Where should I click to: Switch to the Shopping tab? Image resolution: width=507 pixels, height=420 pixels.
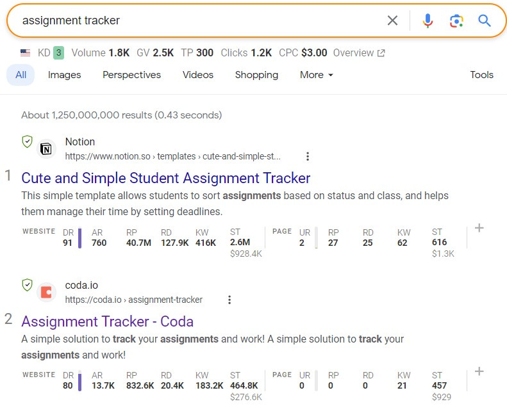pyautogui.click(x=256, y=75)
